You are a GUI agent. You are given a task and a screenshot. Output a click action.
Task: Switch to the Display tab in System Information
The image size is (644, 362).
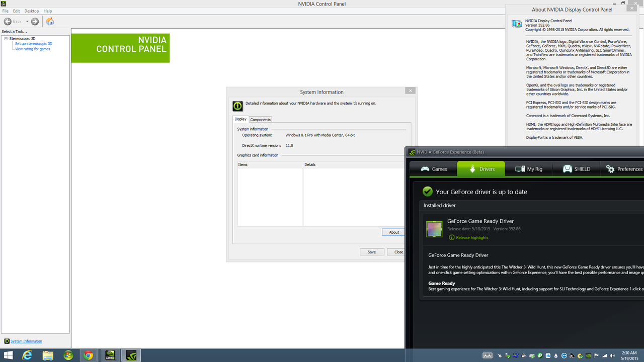(240, 119)
